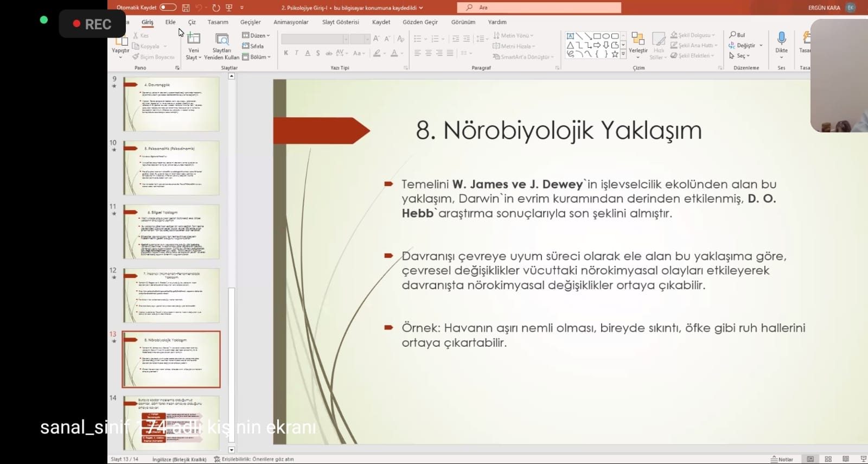
Task: Click the increase font size icon
Action: (376, 39)
